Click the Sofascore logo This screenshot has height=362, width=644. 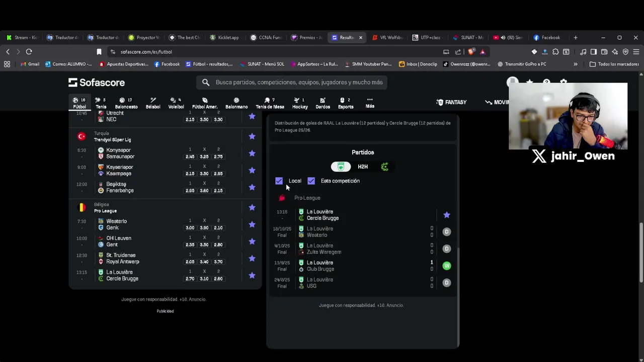(97, 82)
